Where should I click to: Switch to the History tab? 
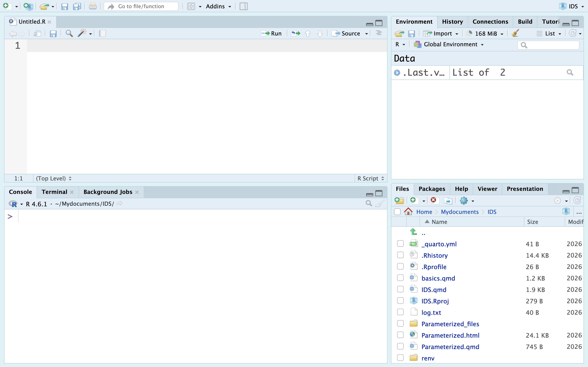point(452,22)
